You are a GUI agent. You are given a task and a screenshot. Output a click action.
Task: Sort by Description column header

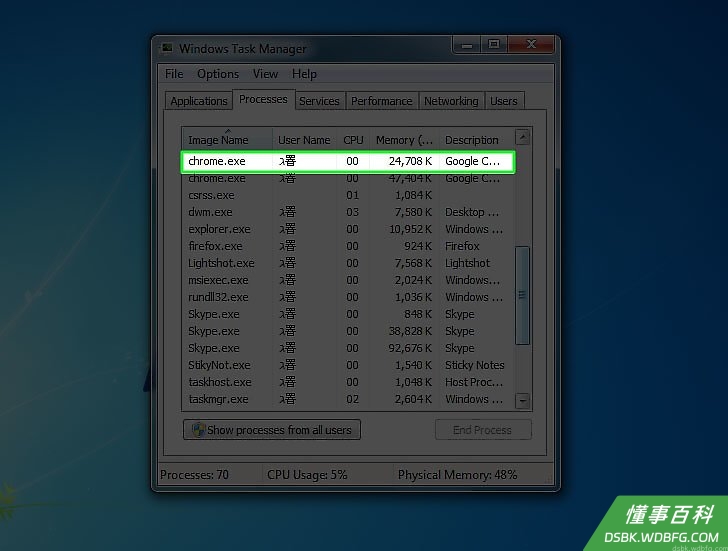pyautogui.click(x=477, y=139)
